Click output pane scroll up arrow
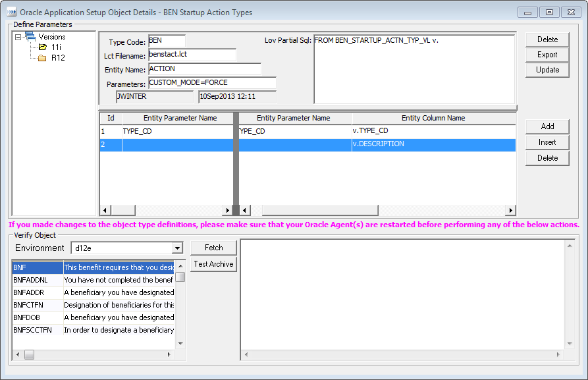Screen dimensions: 588x380 click(570, 246)
